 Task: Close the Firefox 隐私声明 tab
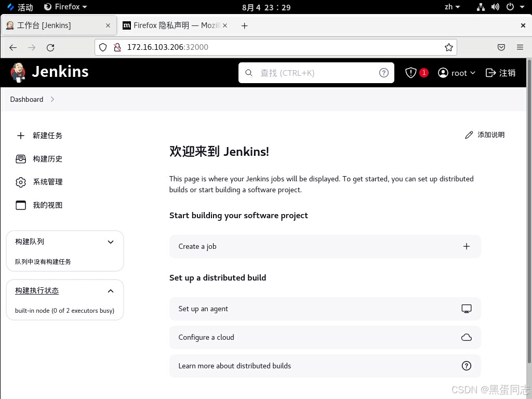(224, 25)
